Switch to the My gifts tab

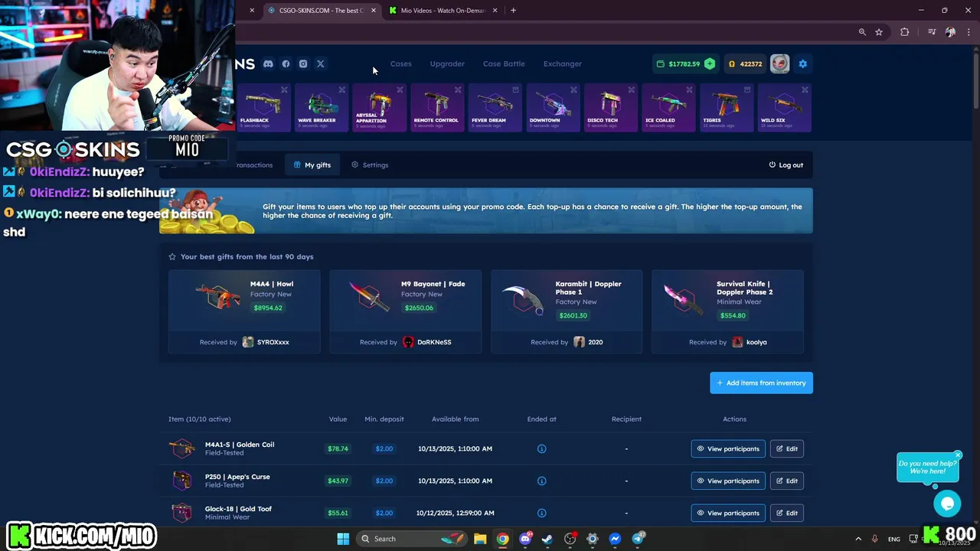312,165
